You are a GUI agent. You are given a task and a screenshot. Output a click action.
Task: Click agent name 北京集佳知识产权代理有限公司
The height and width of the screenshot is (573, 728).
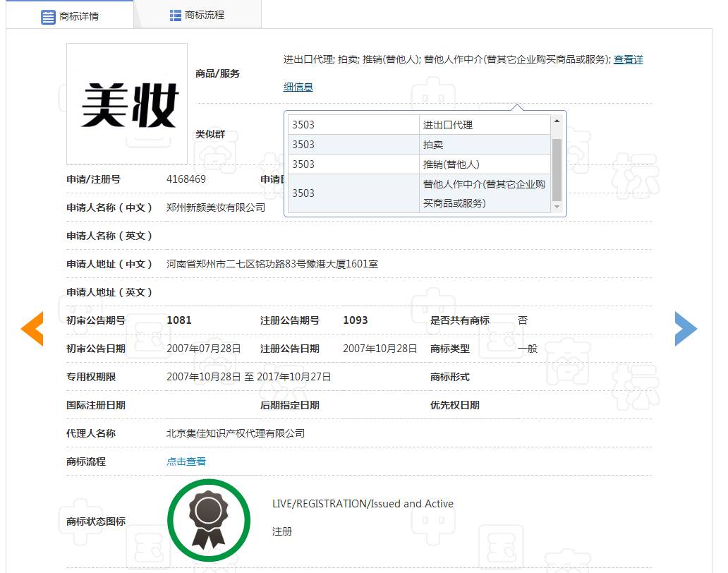click(x=236, y=433)
